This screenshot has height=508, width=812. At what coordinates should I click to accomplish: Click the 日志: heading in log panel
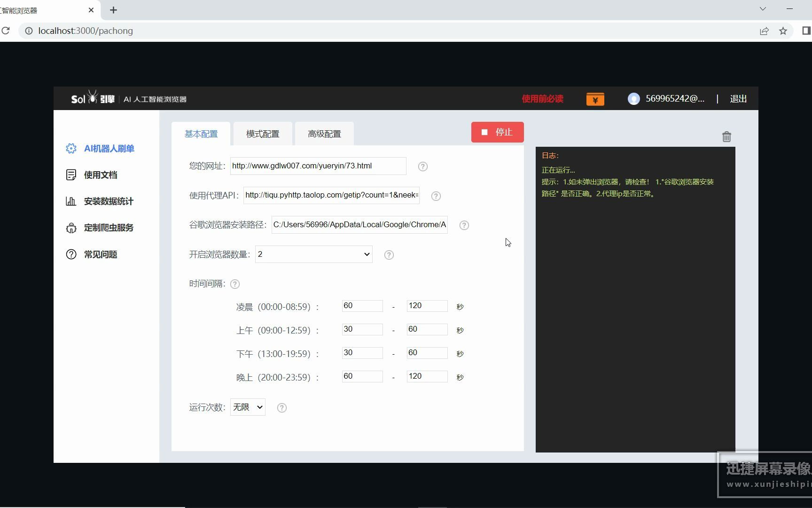[550, 156]
